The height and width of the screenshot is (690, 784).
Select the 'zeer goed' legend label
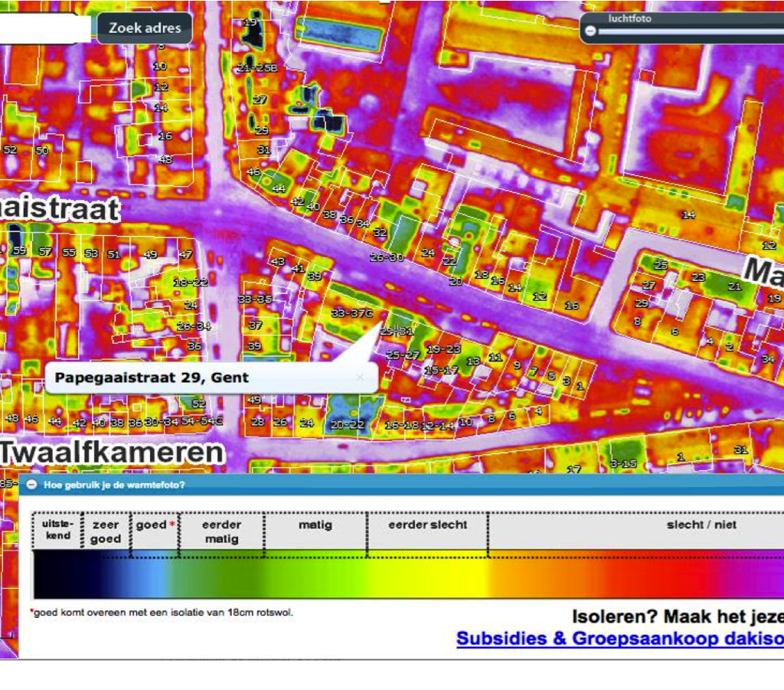click(106, 531)
